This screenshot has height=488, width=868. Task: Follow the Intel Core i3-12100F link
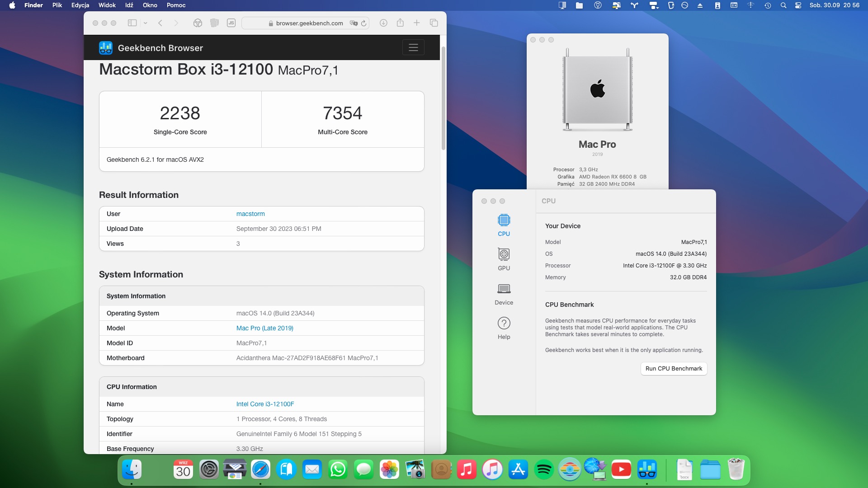pos(265,404)
